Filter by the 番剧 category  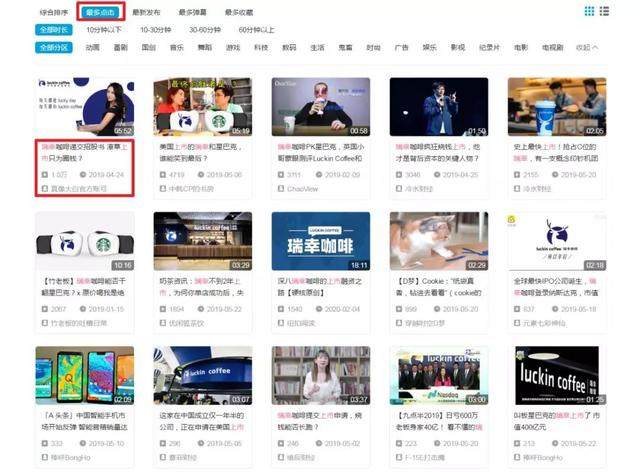click(121, 47)
